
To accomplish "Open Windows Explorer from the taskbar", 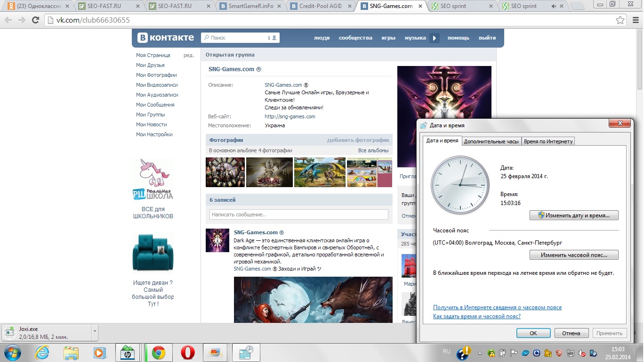I will pos(71,353).
